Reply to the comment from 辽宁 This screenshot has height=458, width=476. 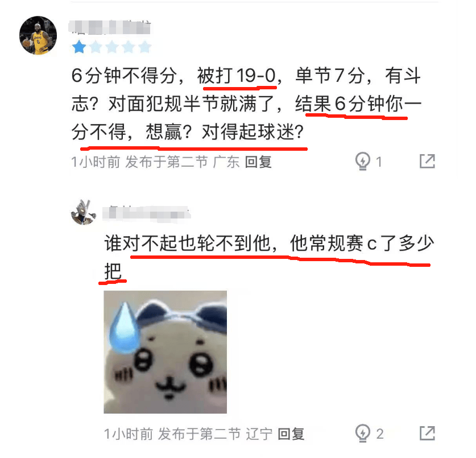291,434
